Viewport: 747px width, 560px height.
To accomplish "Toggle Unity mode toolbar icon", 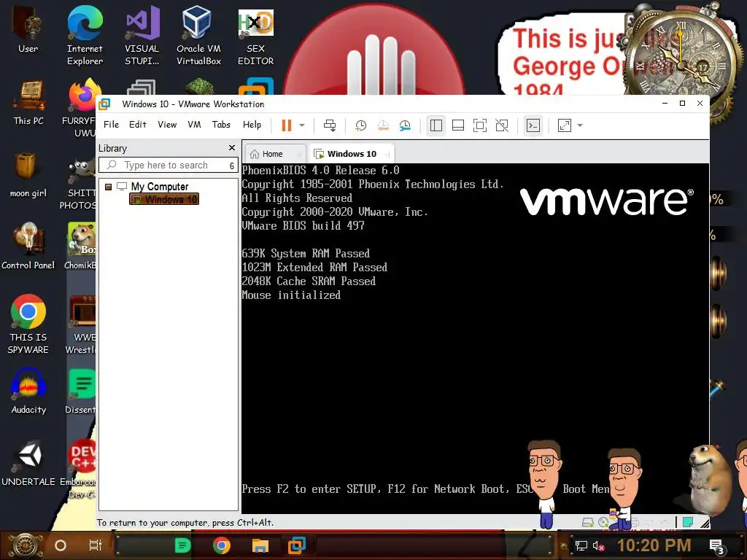I will coord(502,125).
